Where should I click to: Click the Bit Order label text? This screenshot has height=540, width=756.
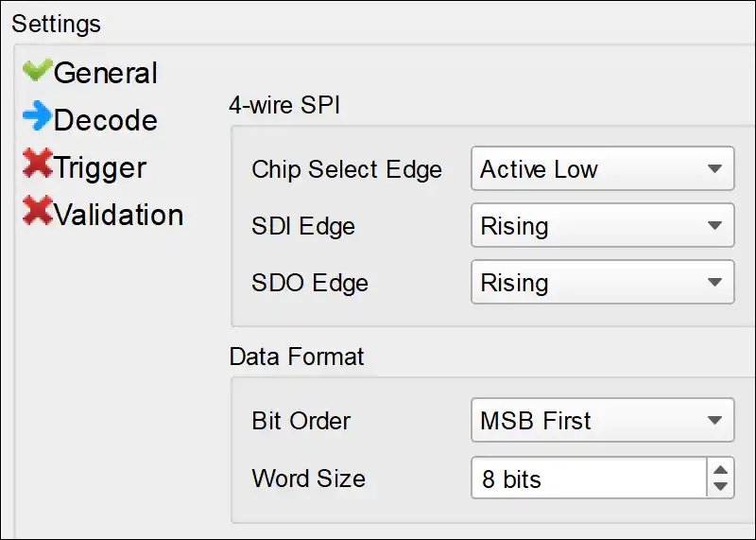301,421
